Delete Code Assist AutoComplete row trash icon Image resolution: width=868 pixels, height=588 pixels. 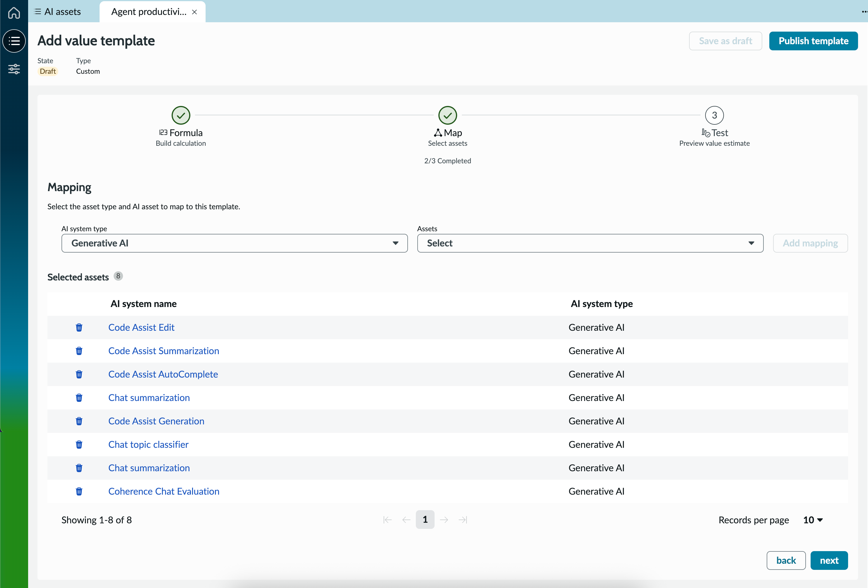pos(79,374)
